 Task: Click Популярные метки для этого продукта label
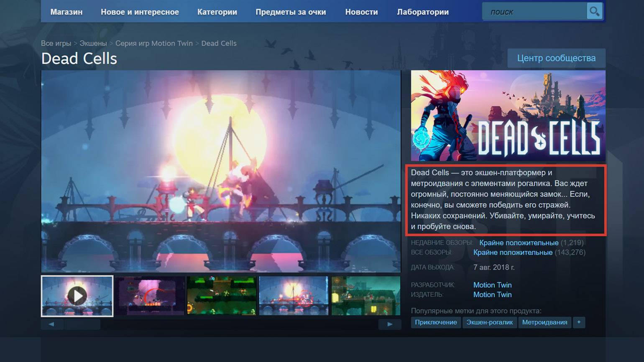click(476, 311)
